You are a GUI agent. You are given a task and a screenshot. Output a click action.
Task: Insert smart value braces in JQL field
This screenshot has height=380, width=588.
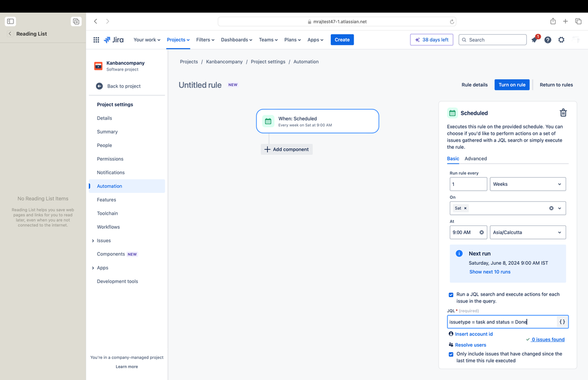pos(562,322)
